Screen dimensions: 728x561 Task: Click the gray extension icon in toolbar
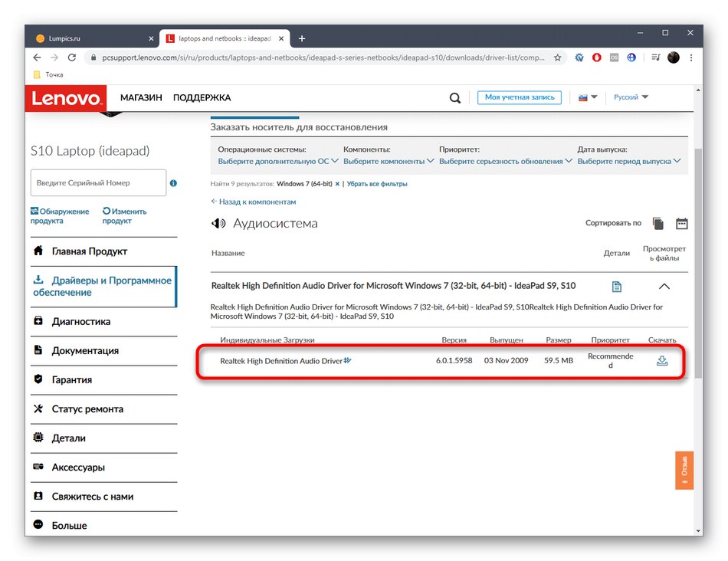tap(615, 57)
